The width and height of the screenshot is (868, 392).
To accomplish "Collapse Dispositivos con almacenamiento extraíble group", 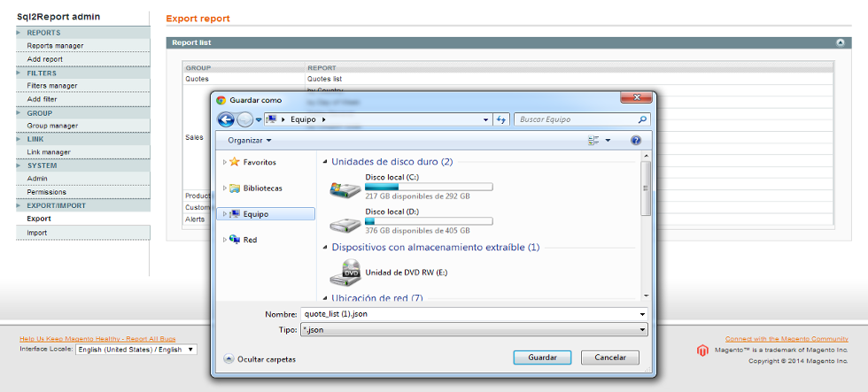I will point(325,247).
